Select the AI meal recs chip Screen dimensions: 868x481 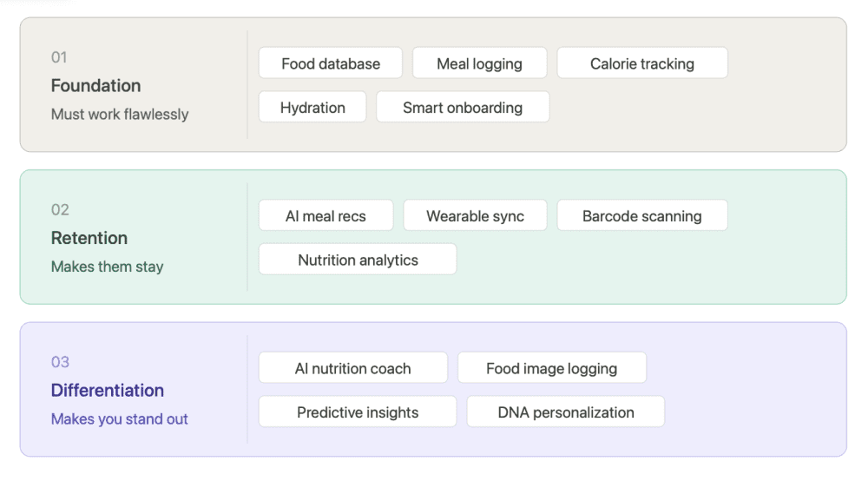(x=325, y=216)
